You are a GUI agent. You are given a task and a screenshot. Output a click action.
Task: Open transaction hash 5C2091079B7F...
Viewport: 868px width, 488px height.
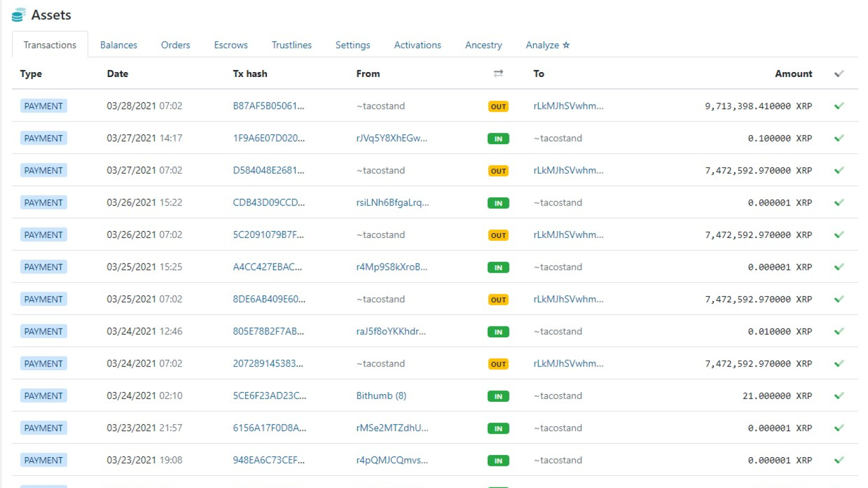coord(268,235)
